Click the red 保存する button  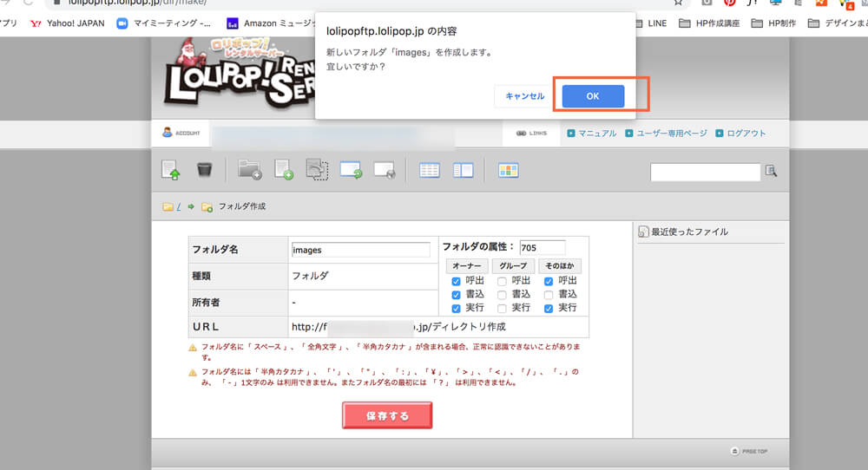pos(387,416)
